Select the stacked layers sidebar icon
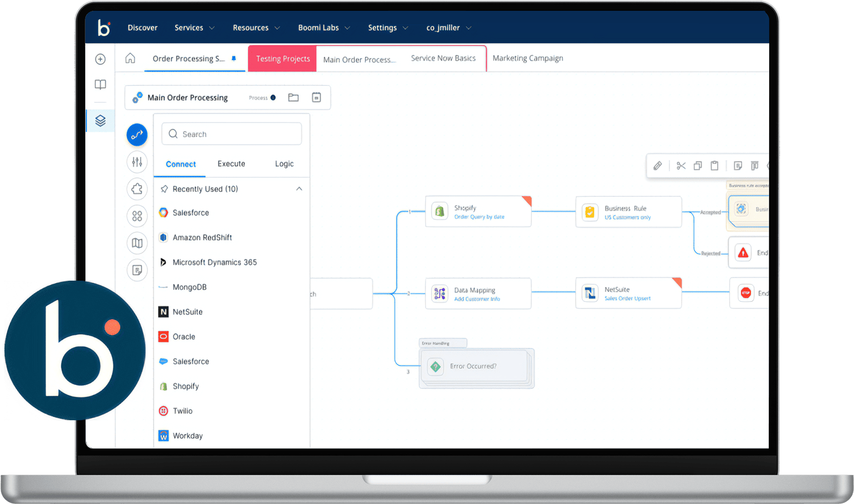Viewport: 854px width, 504px height. [100, 120]
